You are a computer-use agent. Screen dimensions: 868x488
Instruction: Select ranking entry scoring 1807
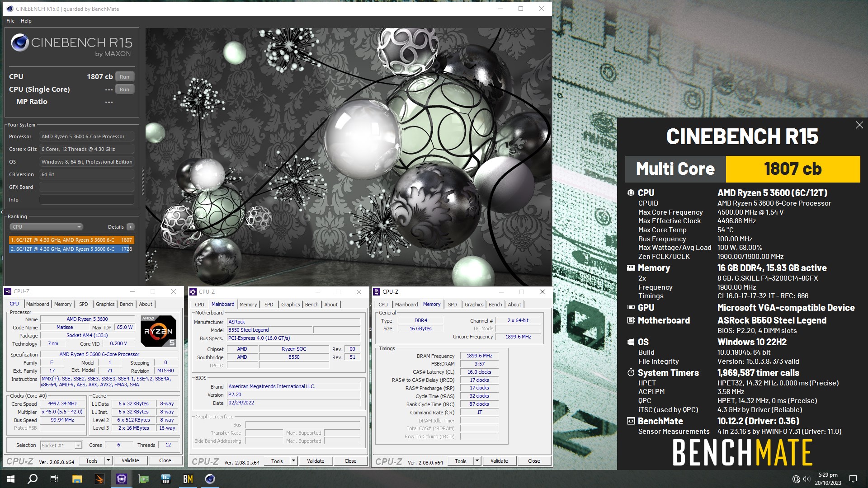(x=71, y=240)
